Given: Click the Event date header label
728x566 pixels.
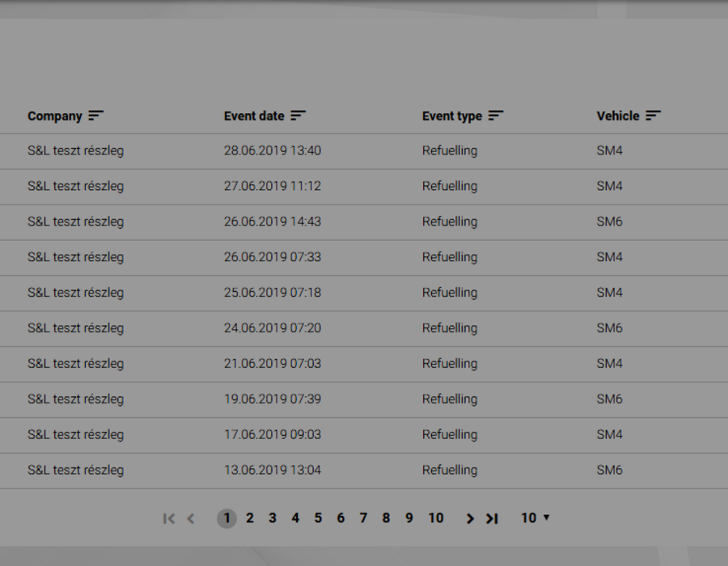Looking at the screenshot, I should tap(254, 116).
